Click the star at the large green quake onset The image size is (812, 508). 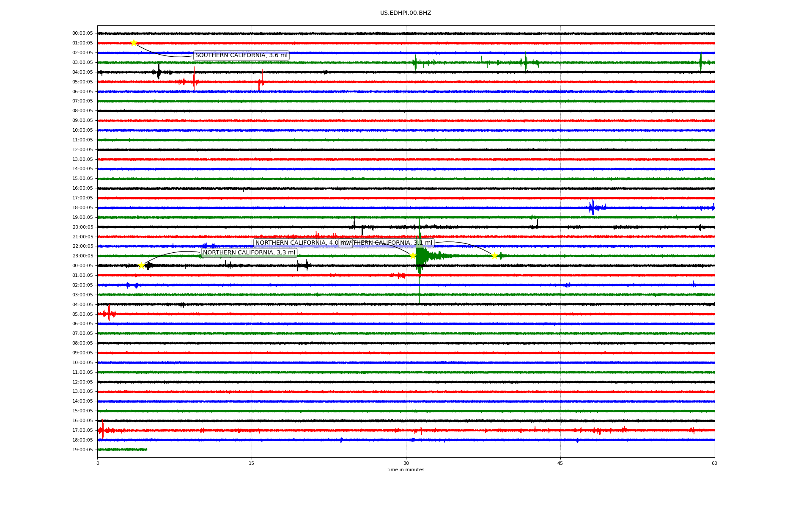coord(413,255)
